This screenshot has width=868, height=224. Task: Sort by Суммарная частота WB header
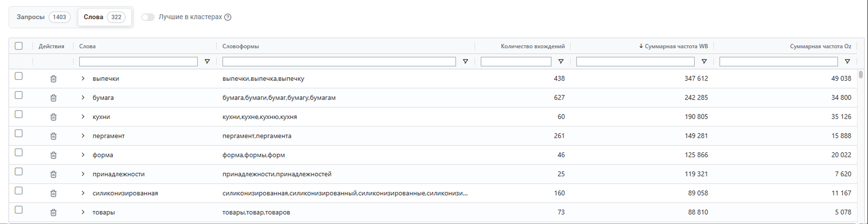coord(676,46)
